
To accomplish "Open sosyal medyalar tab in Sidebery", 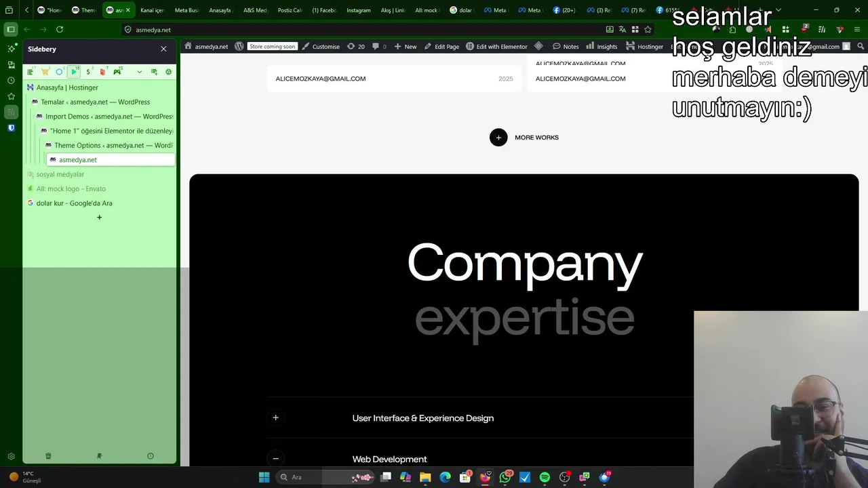I will pyautogui.click(x=100, y=174).
